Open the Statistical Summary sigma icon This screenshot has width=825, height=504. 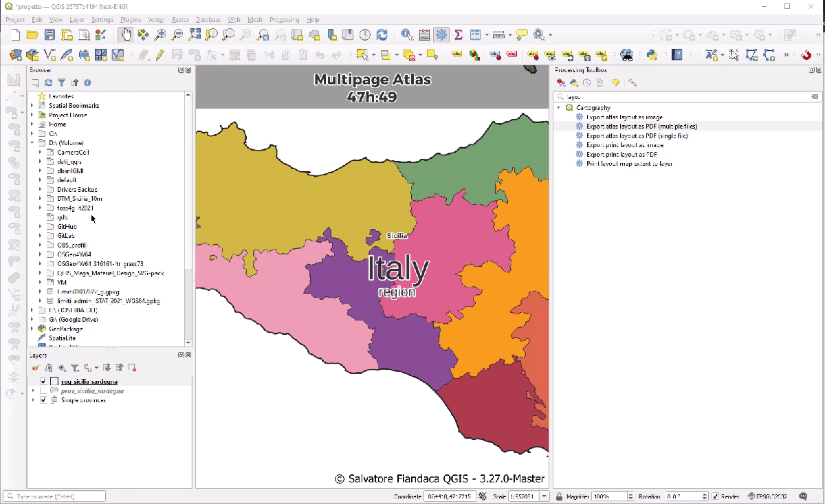point(458,34)
